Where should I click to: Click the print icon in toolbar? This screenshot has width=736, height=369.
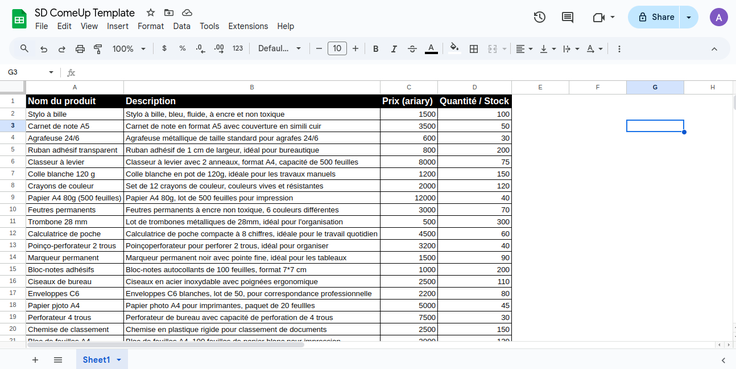tap(80, 49)
